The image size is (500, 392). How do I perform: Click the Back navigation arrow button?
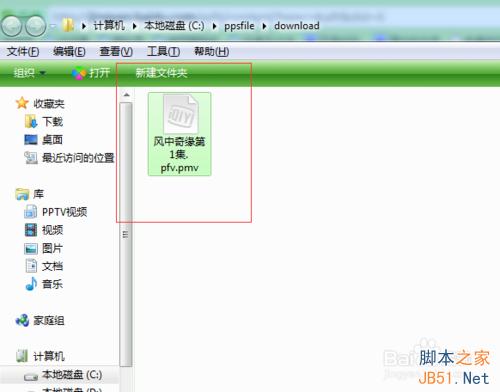click(x=12, y=26)
